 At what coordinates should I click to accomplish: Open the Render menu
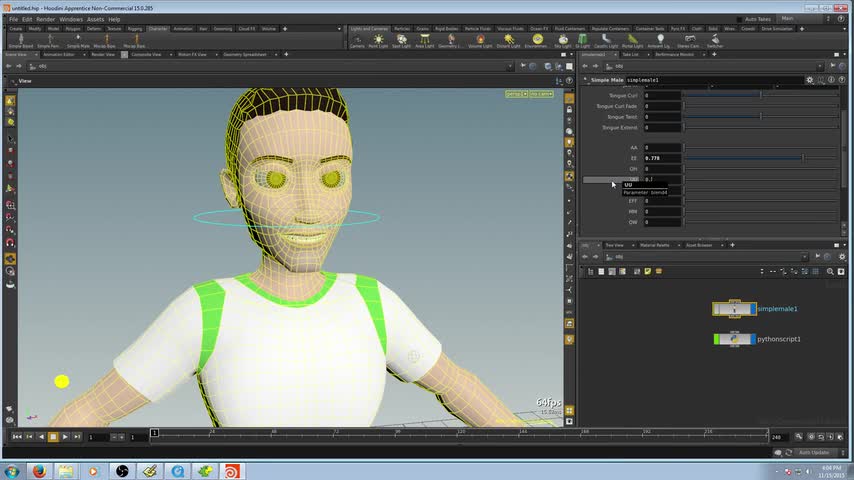tap(45, 19)
